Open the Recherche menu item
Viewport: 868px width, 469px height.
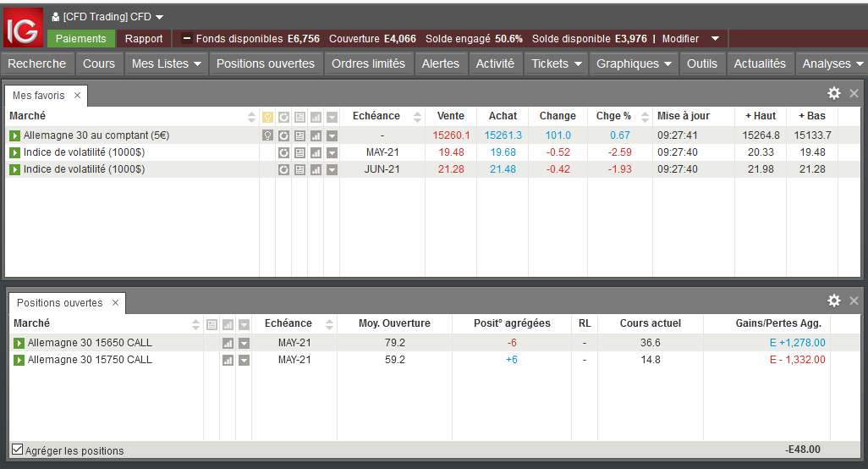[x=37, y=63]
